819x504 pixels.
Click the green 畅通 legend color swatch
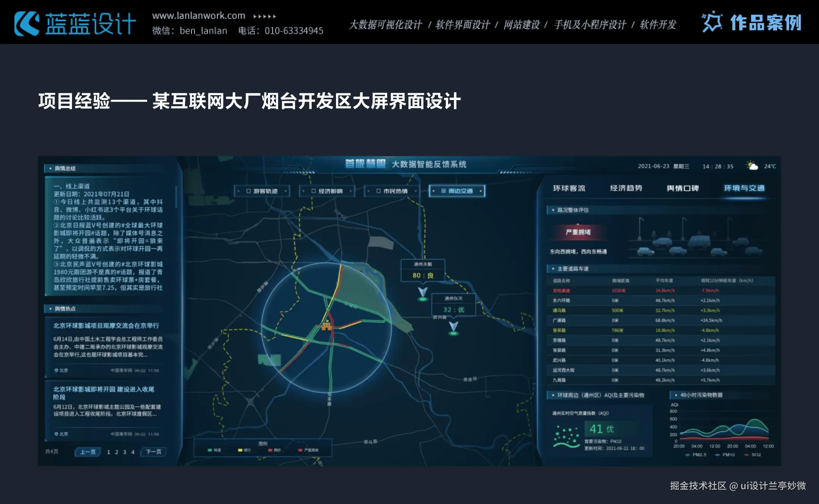point(210,450)
